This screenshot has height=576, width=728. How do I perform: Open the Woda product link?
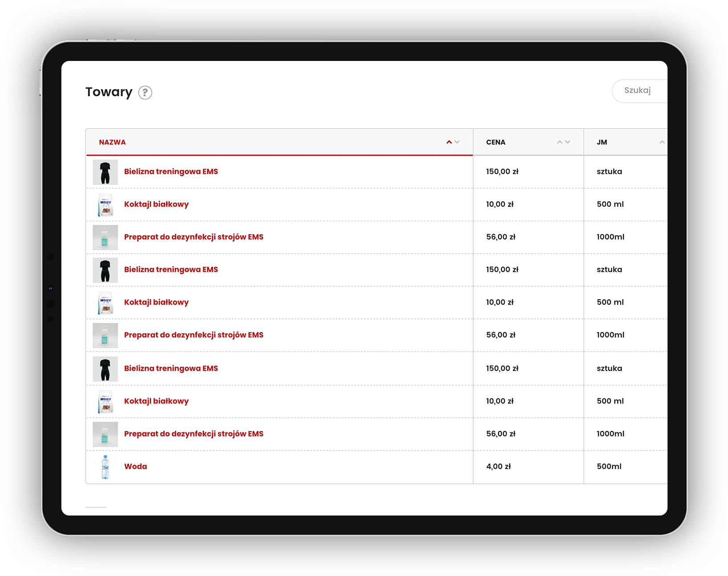coord(135,467)
